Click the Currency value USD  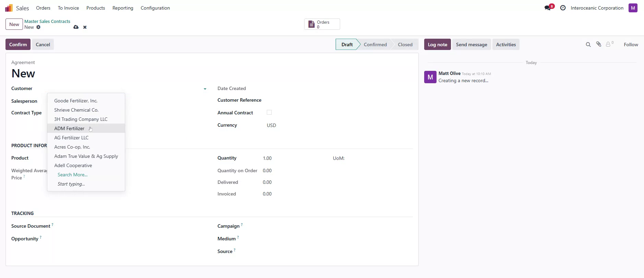point(271,125)
